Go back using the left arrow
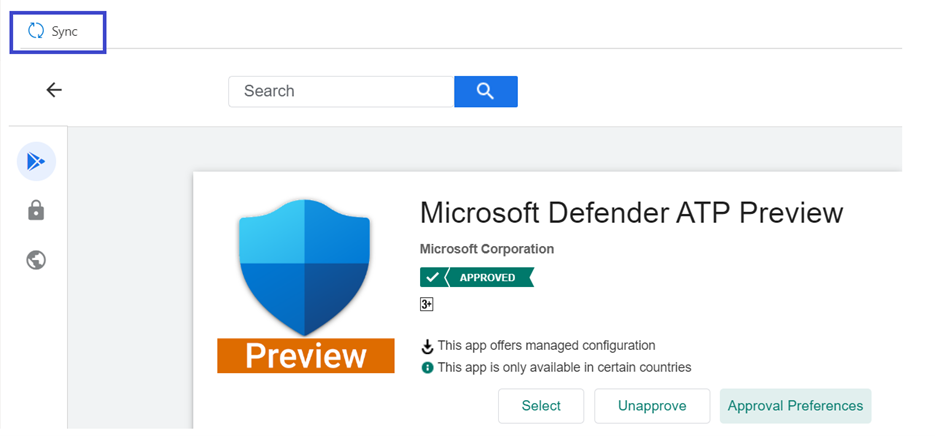Image resolution: width=935 pixels, height=436 pixels. pos(54,90)
